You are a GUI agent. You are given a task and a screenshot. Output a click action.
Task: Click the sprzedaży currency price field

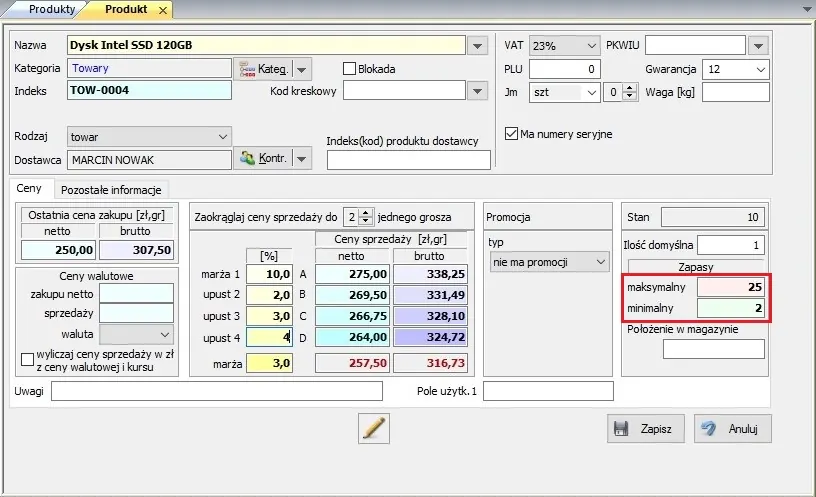(136, 313)
